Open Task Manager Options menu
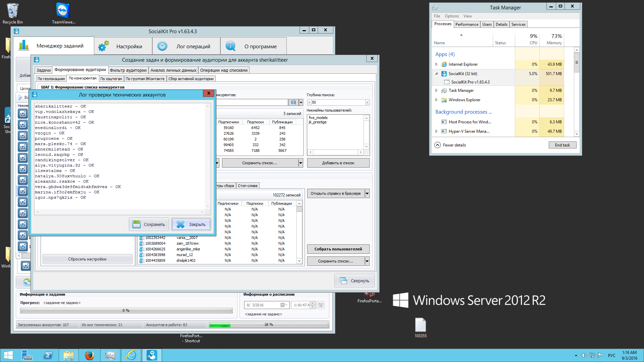This screenshot has width=644, height=362. click(451, 16)
